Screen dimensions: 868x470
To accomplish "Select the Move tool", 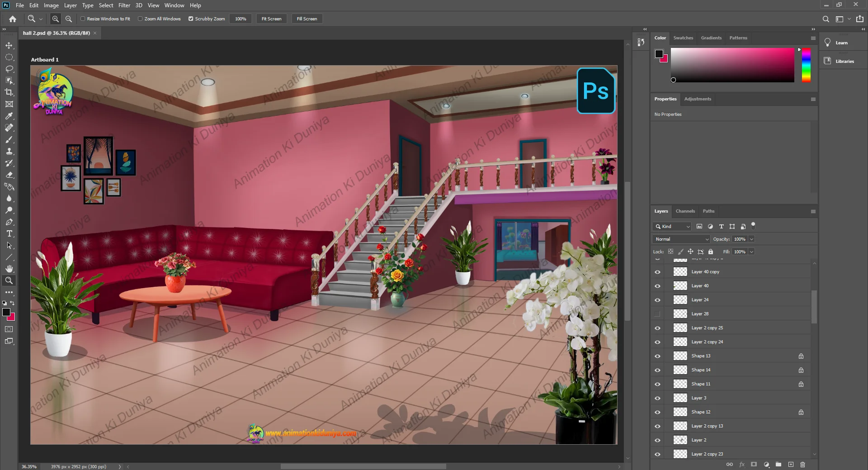I will (9, 46).
